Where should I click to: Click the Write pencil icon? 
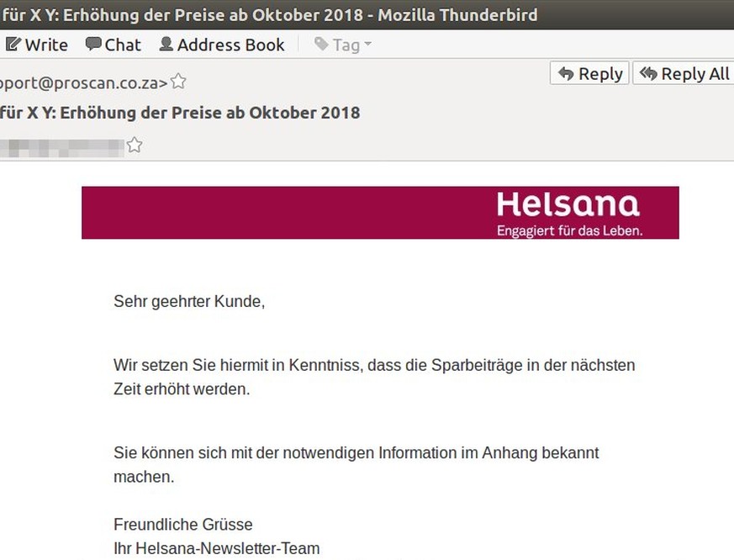(x=13, y=45)
